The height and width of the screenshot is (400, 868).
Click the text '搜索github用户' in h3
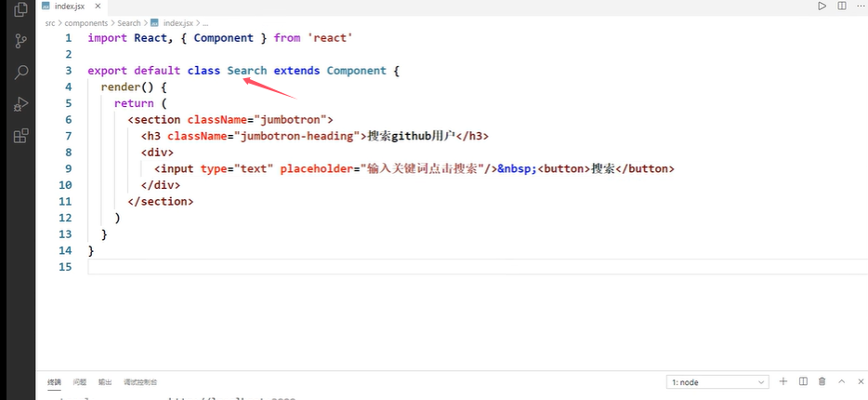point(412,136)
